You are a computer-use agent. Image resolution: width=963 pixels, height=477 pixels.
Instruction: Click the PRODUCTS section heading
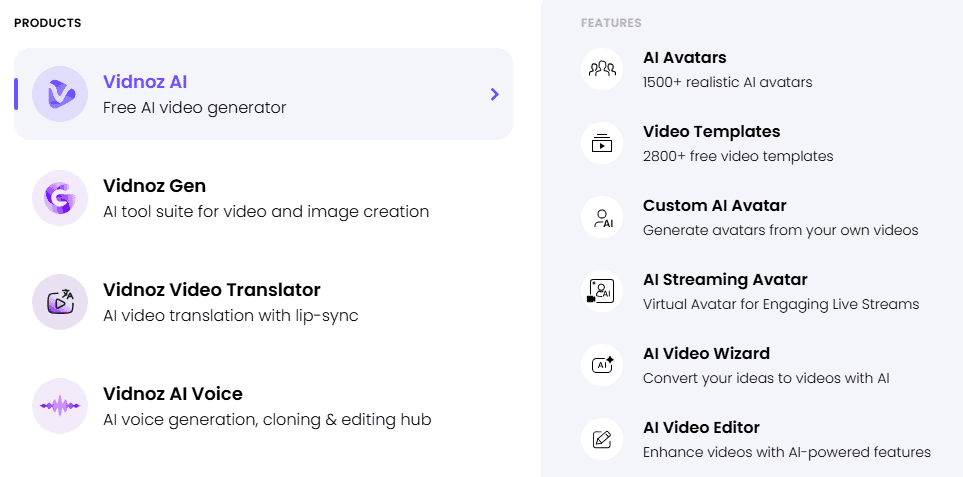[x=47, y=23]
